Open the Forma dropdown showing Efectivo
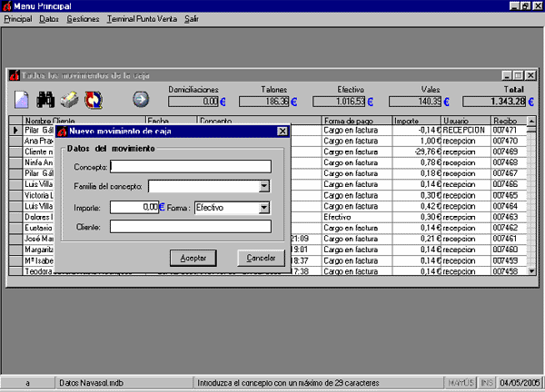 tap(264, 207)
